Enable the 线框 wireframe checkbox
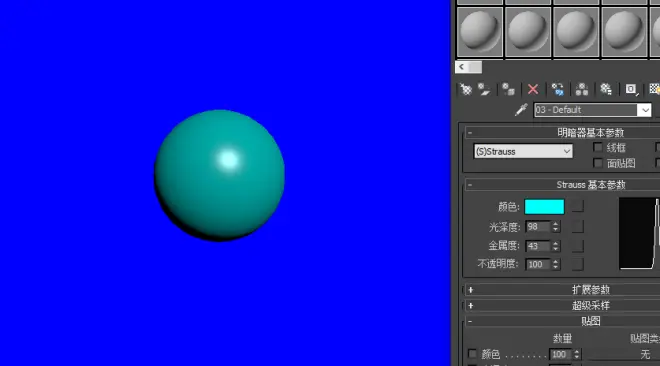Screen dimensions: 660x366 click(x=598, y=147)
